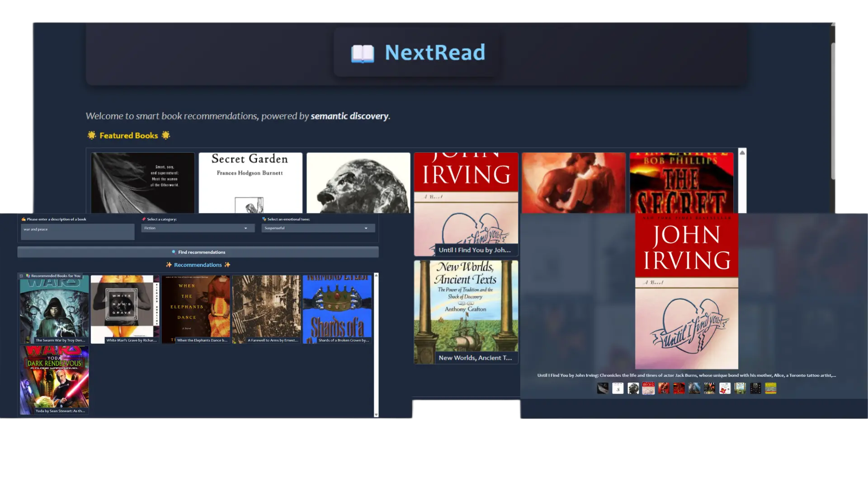Click the sun icon left of Featured Books
Screen dimensions: 868x488
pos(92,135)
